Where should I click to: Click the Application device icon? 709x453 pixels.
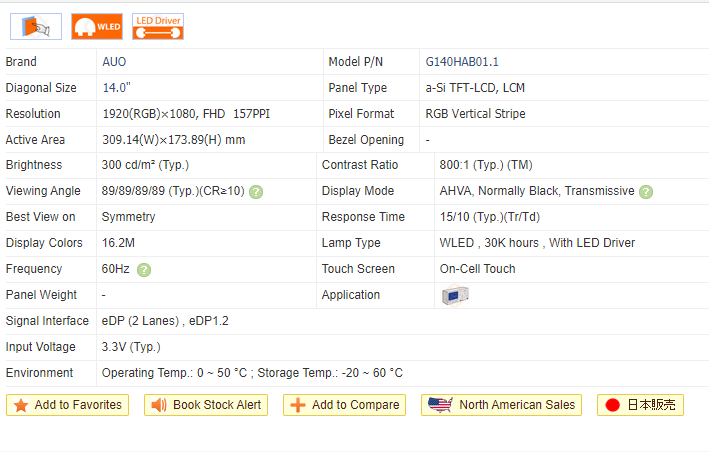[x=455, y=295]
